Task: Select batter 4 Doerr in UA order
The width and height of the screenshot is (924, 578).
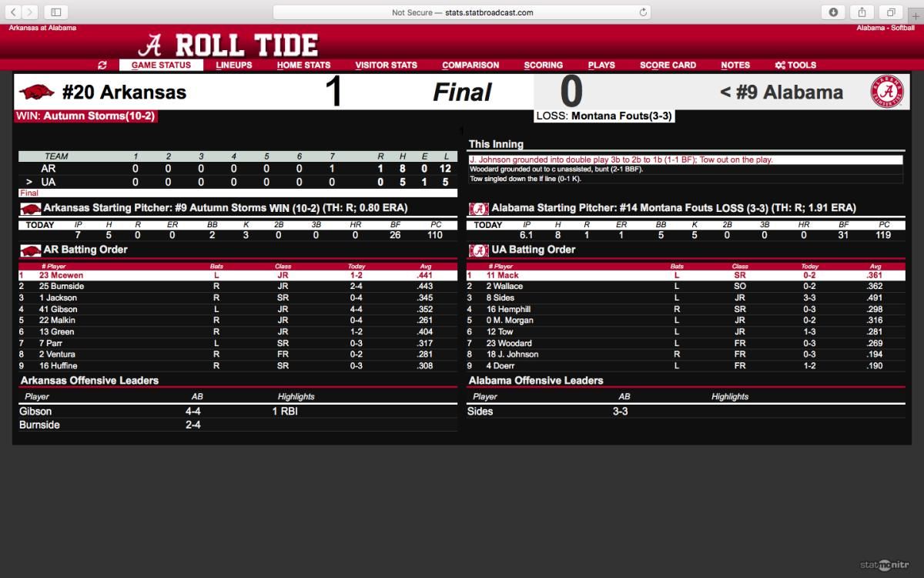Action: click(x=685, y=366)
